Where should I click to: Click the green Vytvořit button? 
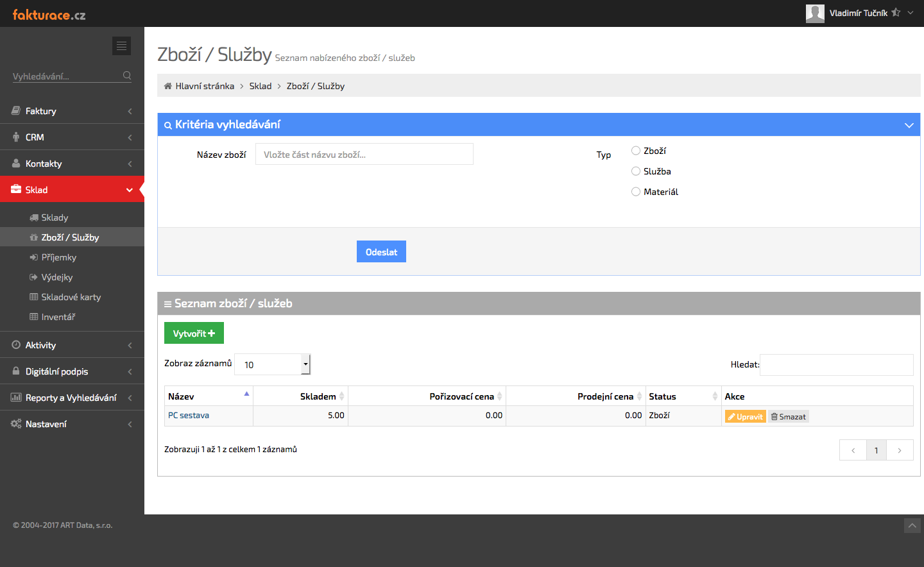(194, 334)
